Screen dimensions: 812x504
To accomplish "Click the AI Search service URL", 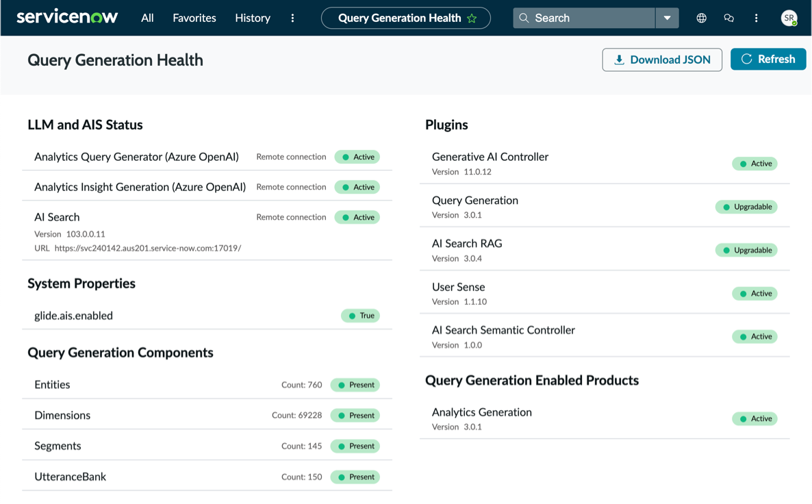I will 148,248.
